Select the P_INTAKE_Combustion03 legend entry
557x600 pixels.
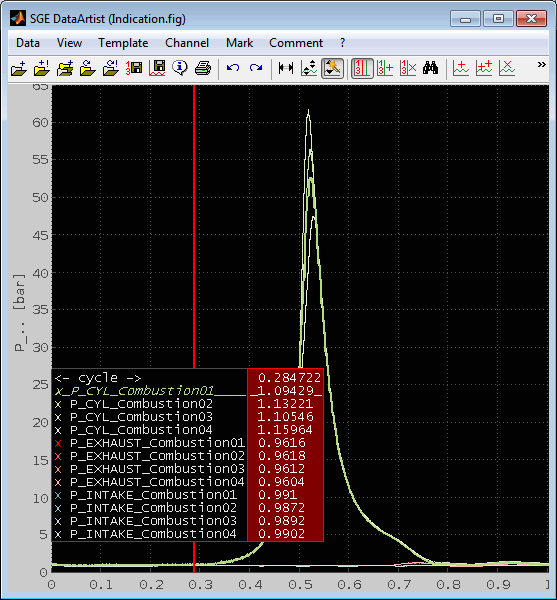point(153,521)
